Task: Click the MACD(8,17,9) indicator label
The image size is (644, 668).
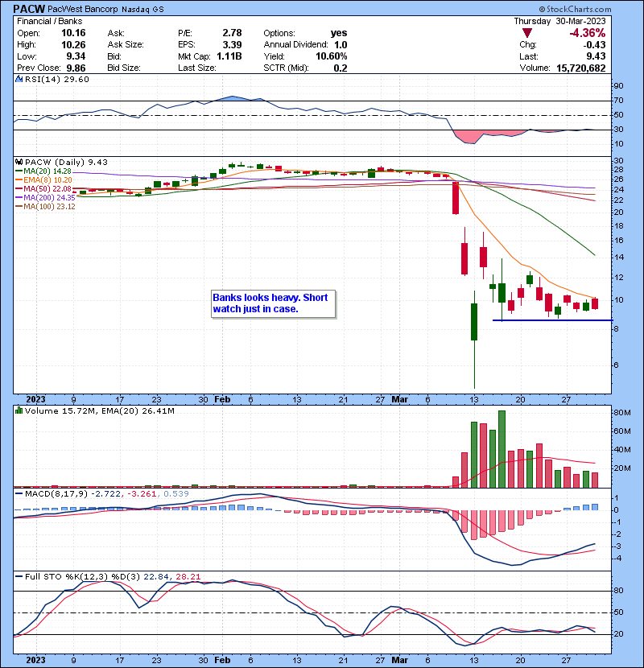Action: pyautogui.click(x=56, y=494)
